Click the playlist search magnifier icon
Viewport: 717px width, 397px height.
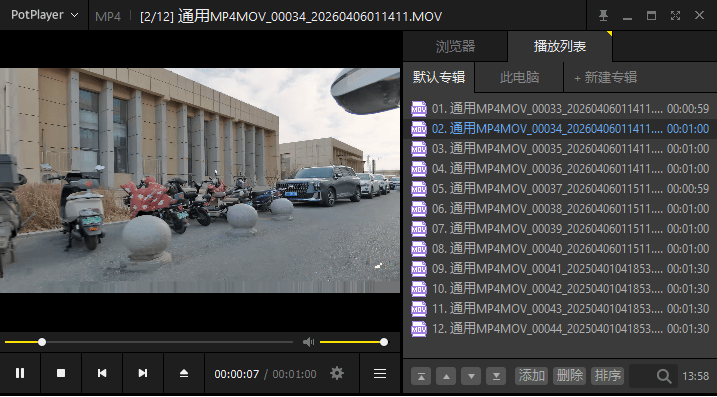[664, 376]
